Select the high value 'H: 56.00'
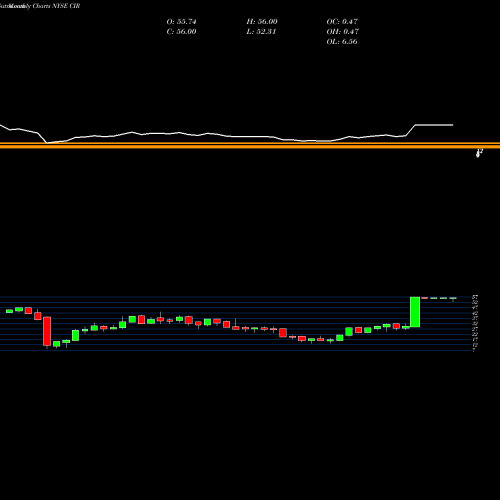This screenshot has width=500, height=500. [262, 22]
